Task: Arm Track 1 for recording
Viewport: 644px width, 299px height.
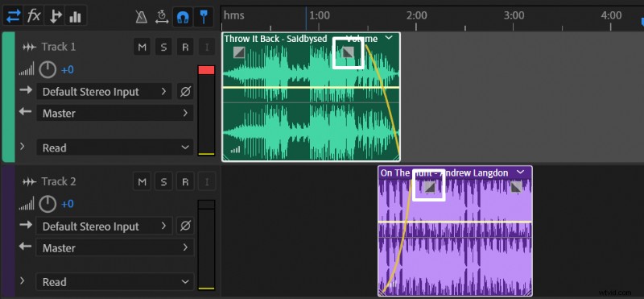Action: pos(185,48)
